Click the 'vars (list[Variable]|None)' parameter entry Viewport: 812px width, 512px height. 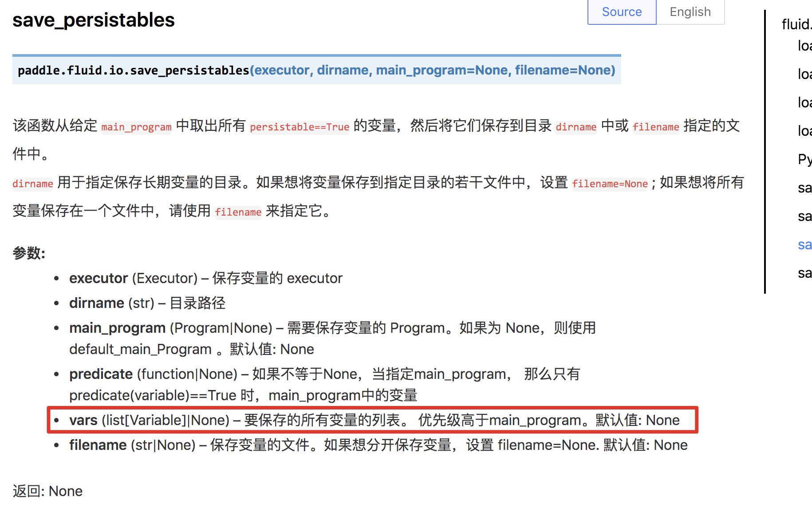374,420
